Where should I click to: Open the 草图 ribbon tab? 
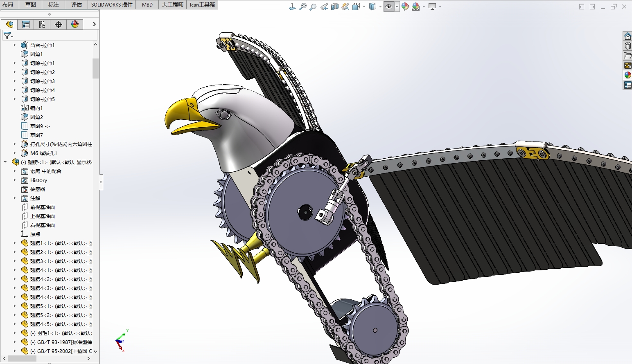point(31,4)
